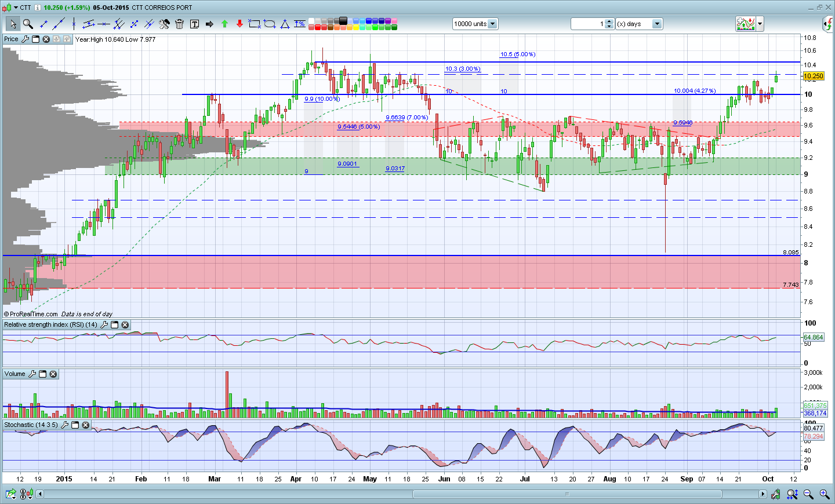Choose the black color swatch

(x=343, y=21)
